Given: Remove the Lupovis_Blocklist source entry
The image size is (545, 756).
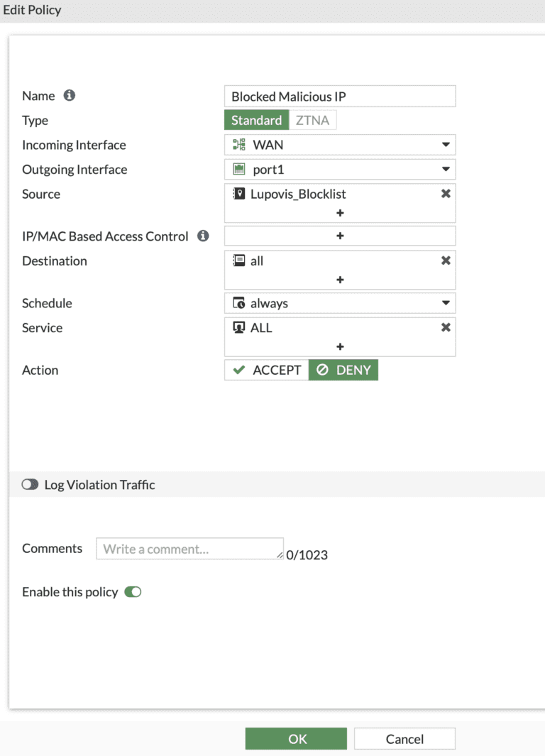Looking at the screenshot, I should tap(446, 193).
